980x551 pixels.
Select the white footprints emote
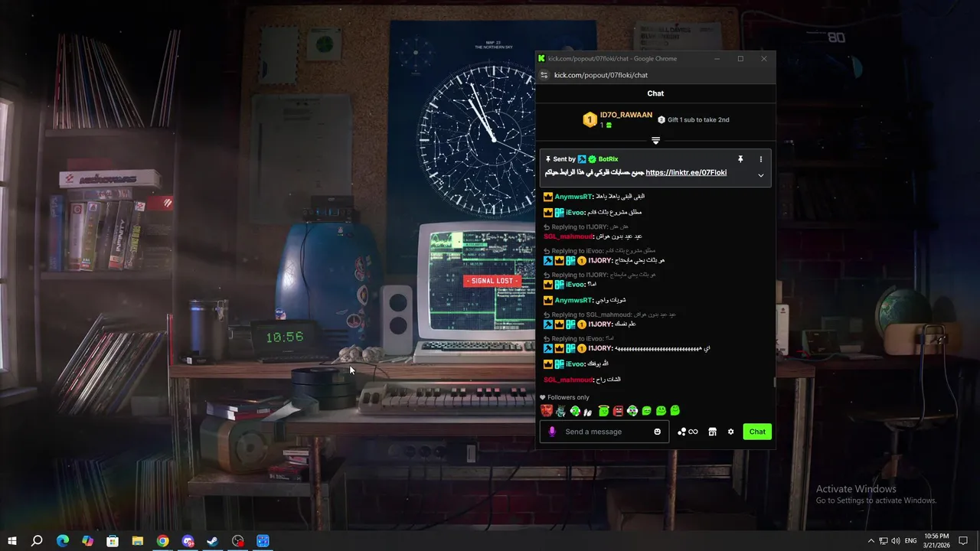[x=588, y=411]
